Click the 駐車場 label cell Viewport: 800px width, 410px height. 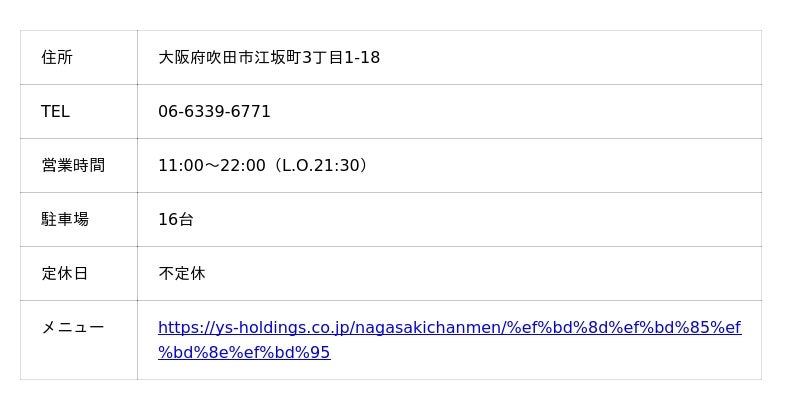point(65,220)
